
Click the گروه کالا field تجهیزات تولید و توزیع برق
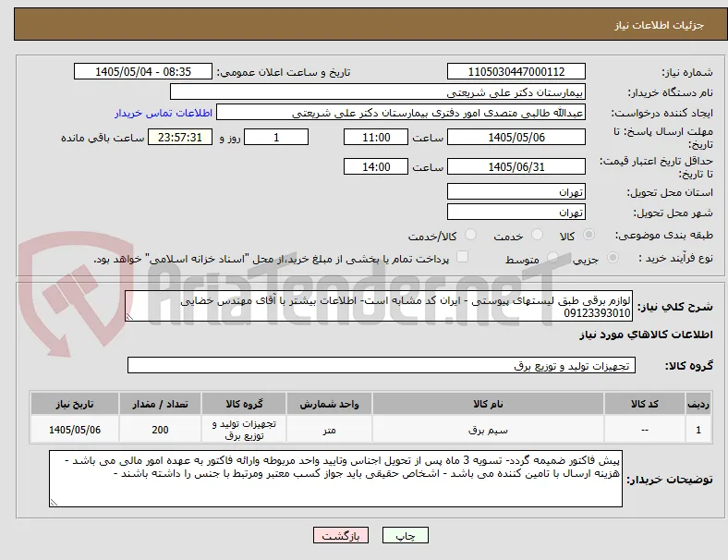click(382, 365)
